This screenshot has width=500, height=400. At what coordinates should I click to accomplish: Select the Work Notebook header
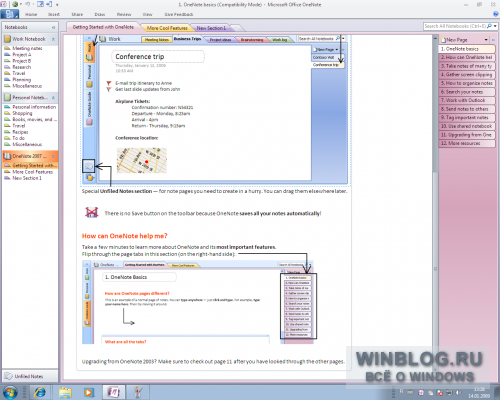[x=30, y=39]
